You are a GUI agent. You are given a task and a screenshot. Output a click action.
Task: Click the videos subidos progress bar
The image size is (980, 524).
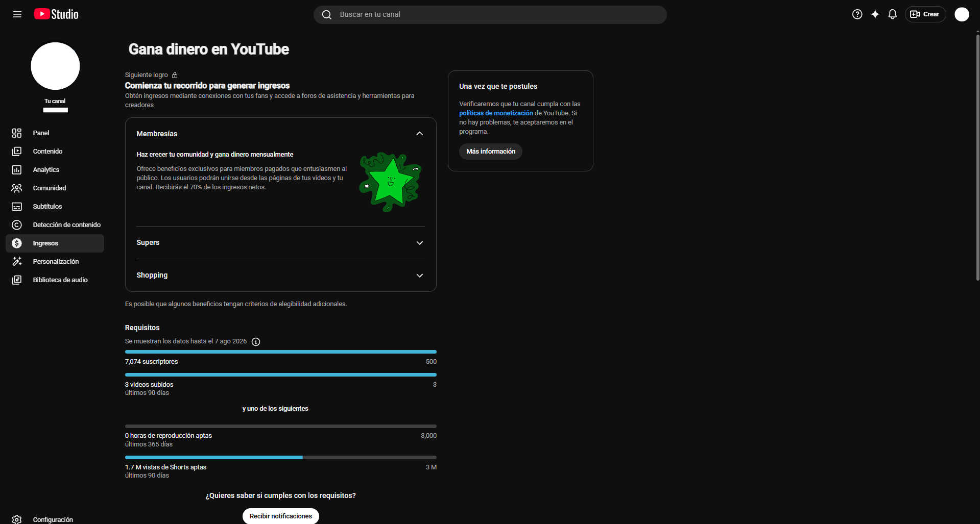(x=281, y=375)
